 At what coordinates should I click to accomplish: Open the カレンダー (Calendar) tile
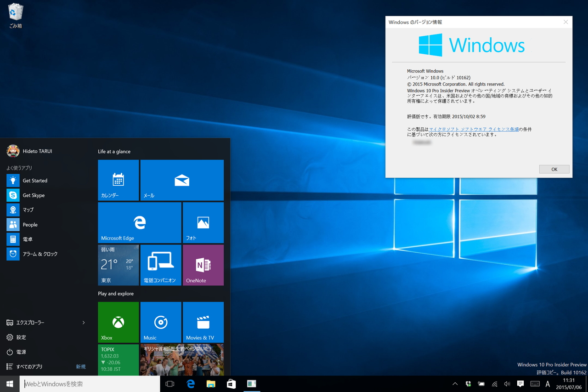pyautogui.click(x=118, y=180)
